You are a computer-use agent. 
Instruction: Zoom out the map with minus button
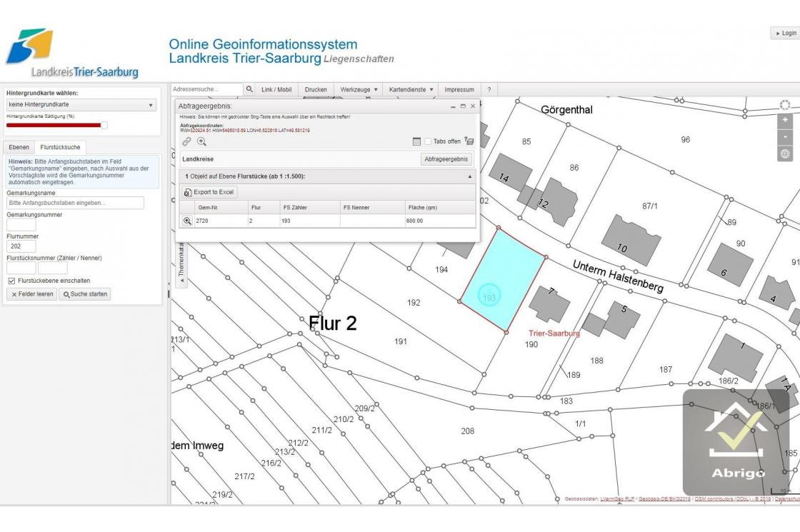pos(785,137)
